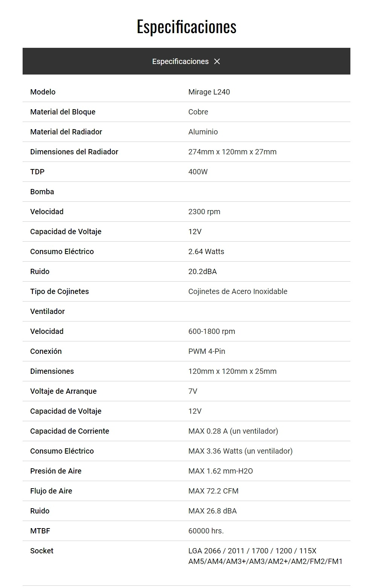
Task: Click the Conexión row label
Action: [x=46, y=351]
